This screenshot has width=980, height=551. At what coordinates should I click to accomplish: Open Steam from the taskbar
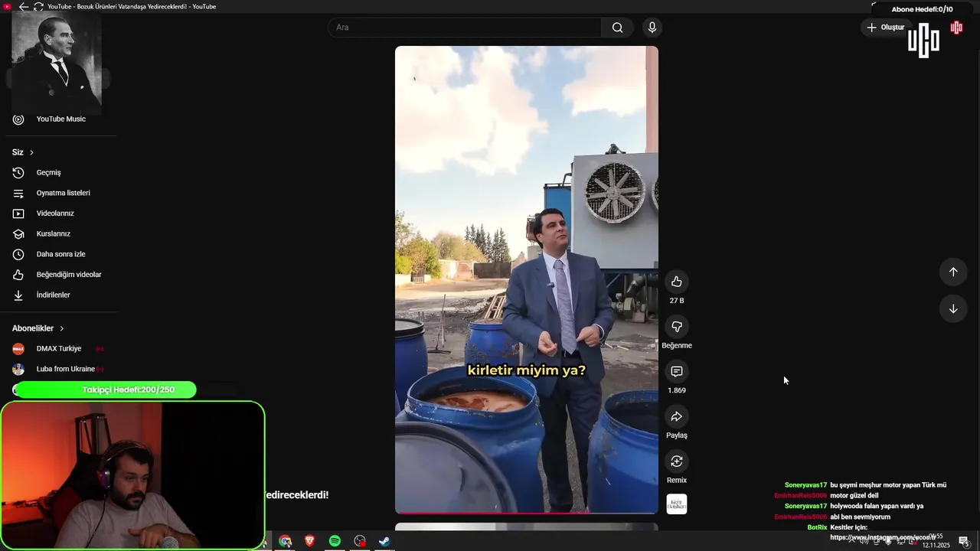tap(384, 541)
